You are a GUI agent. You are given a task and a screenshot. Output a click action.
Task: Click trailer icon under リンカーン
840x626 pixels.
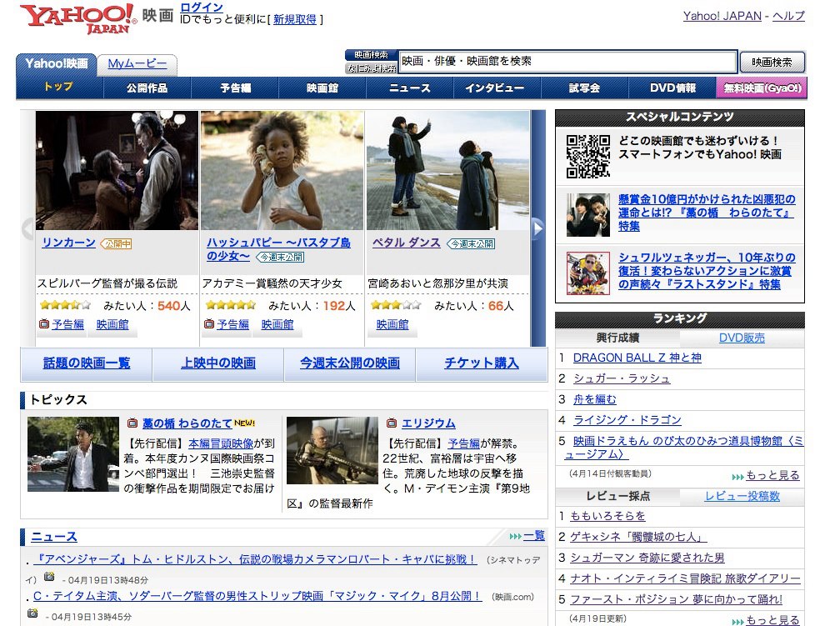pos(44,323)
